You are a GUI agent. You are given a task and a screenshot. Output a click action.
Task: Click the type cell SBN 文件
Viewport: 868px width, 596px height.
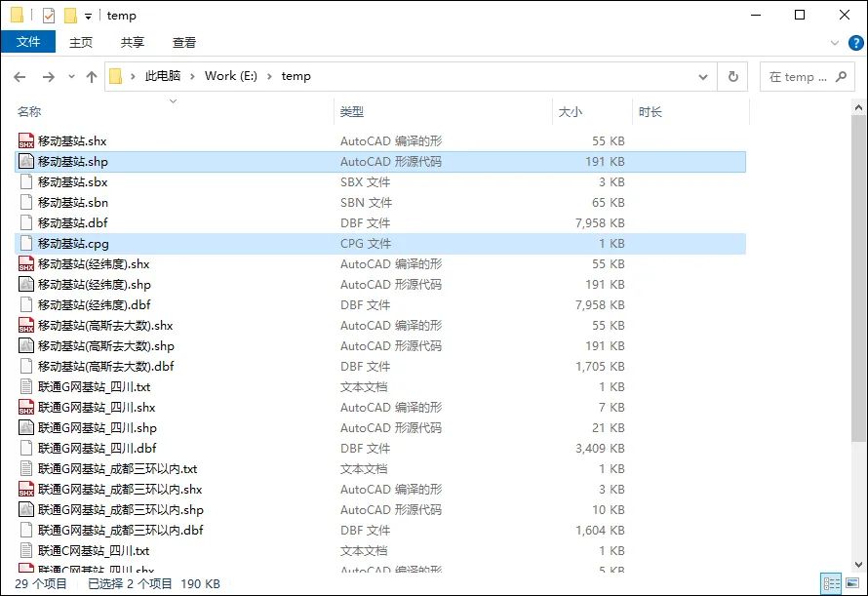(366, 202)
